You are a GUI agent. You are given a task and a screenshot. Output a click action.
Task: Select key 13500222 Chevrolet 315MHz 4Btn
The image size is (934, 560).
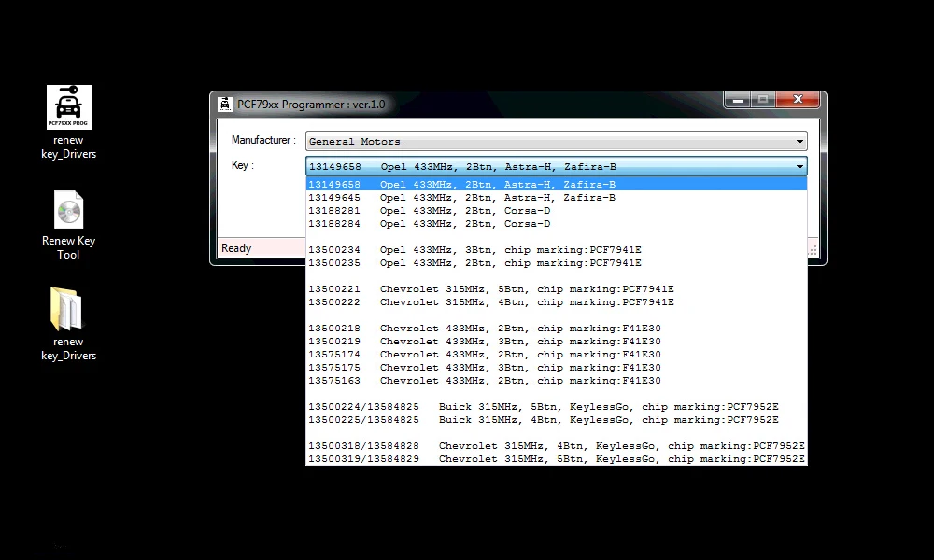557,302
